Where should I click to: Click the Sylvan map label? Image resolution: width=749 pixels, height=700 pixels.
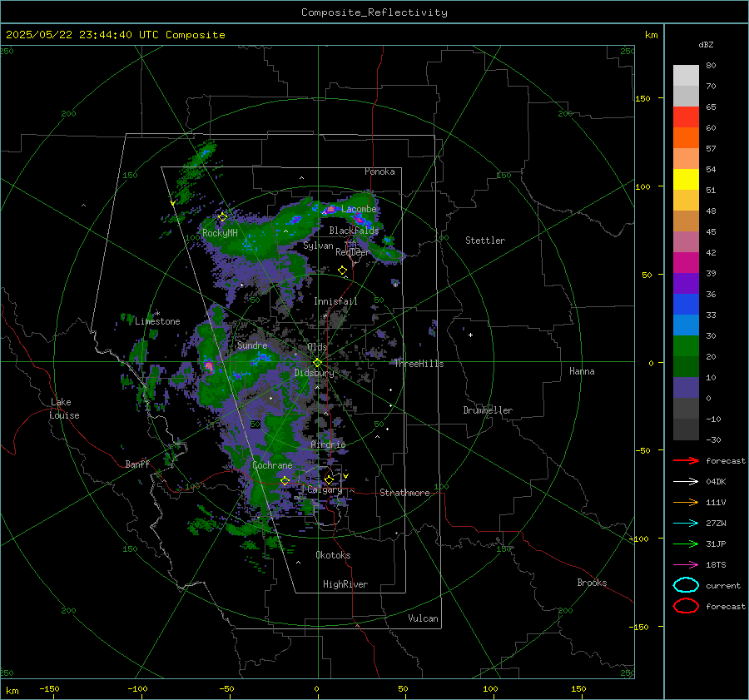[318, 246]
